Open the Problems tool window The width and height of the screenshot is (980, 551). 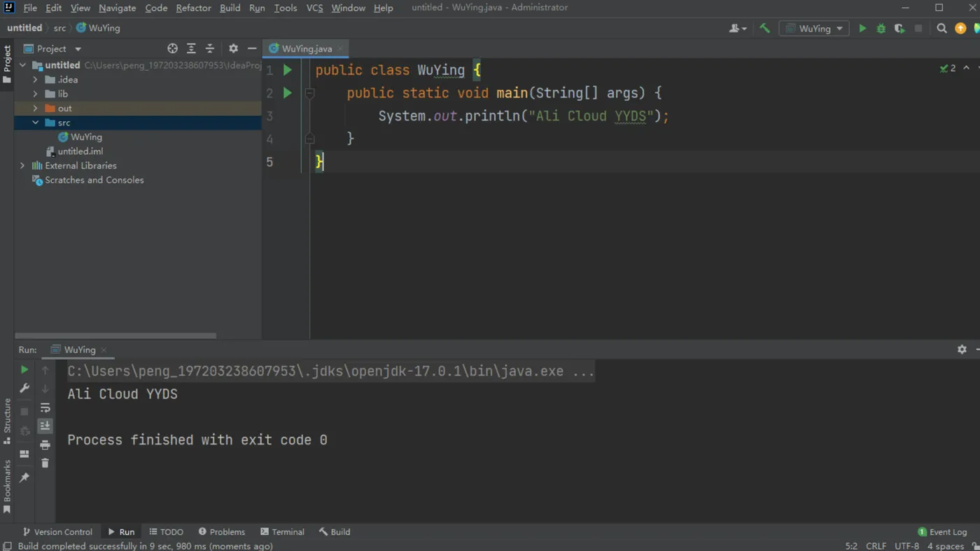(x=221, y=532)
